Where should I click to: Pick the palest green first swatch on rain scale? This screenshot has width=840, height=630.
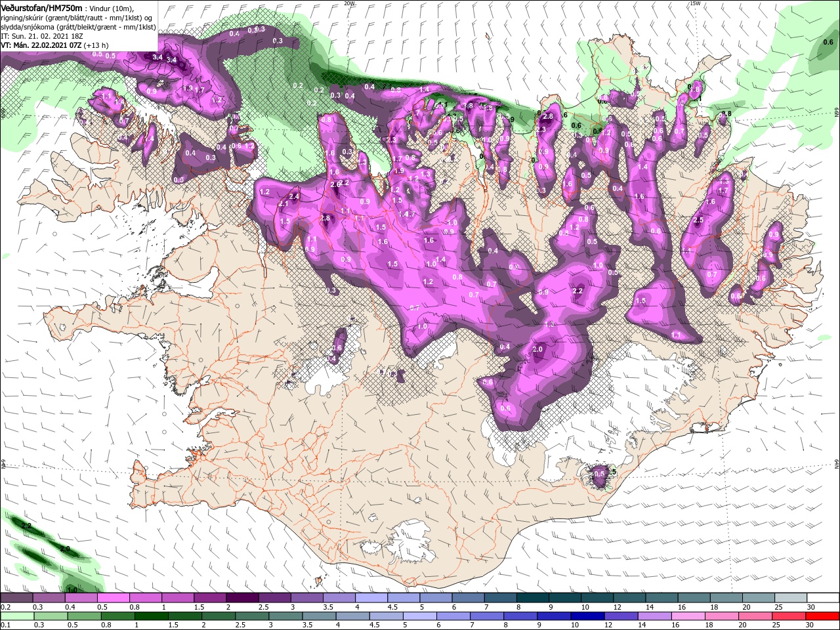(16, 616)
